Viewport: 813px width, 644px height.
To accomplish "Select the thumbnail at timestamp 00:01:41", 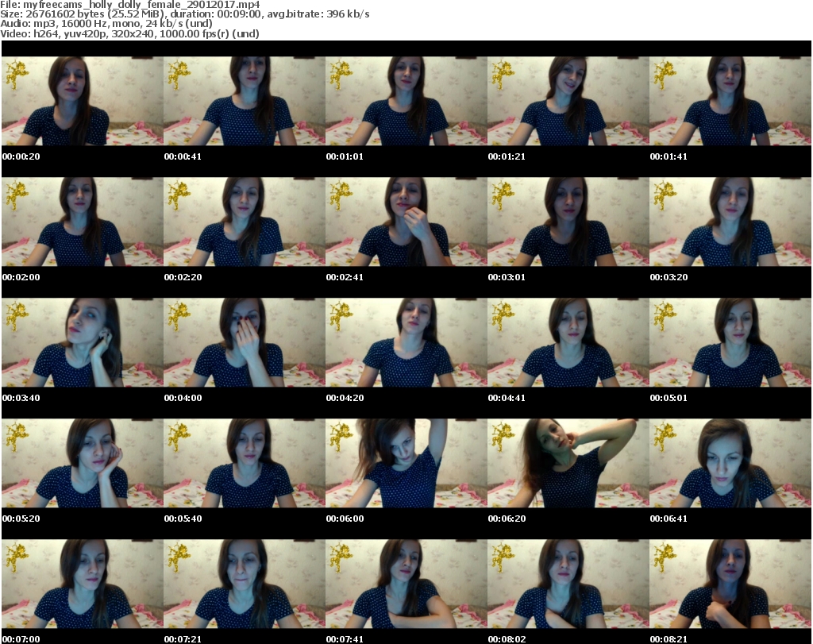I will click(x=730, y=101).
